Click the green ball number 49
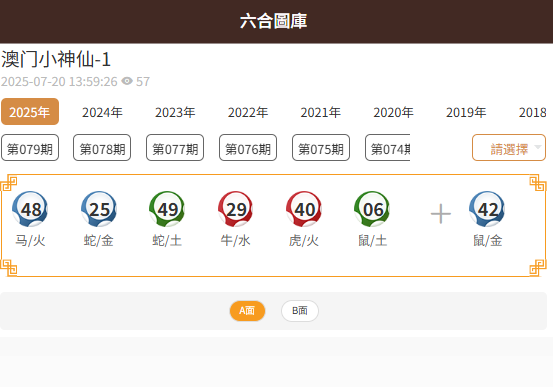 point(167,209)
